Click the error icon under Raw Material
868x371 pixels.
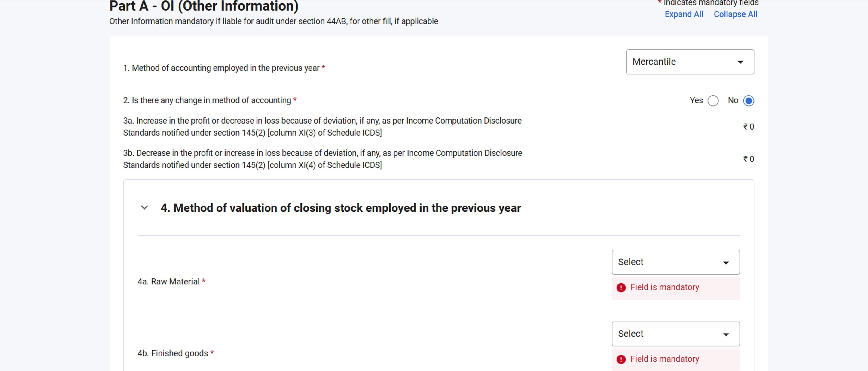(621, 288)
